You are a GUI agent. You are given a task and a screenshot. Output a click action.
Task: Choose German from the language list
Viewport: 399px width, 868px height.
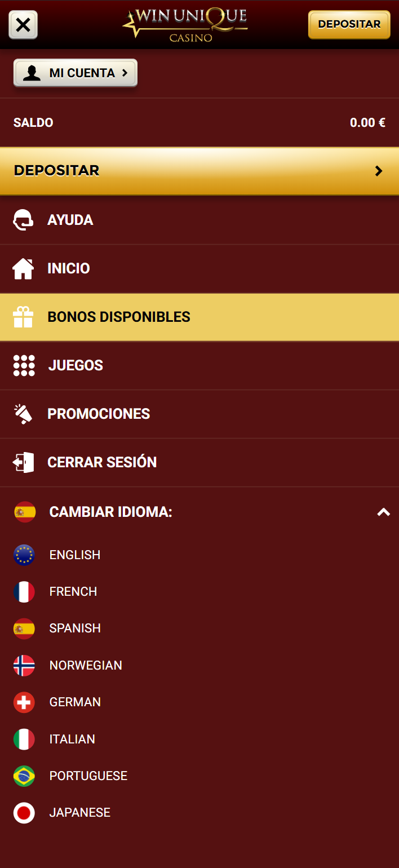tap(75, 702)
